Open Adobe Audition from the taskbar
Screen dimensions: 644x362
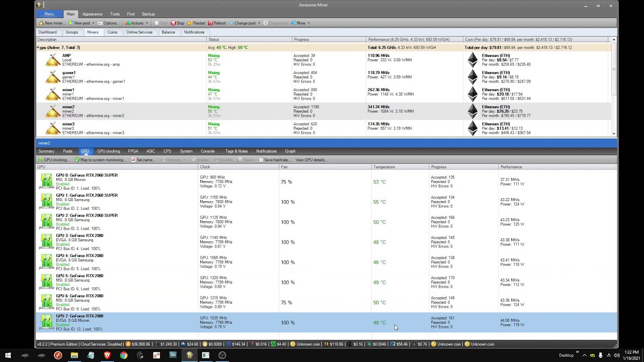coord(173,355)
